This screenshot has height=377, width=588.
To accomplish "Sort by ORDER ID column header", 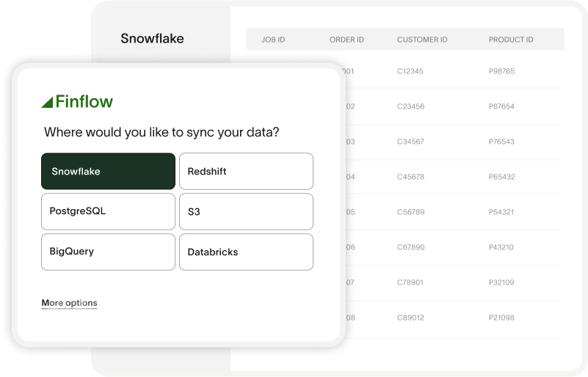I will click(346, 40).
